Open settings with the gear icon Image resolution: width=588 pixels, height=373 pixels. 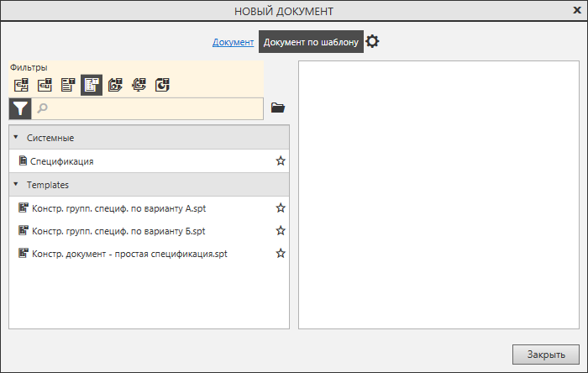click(x=372, y=41)
